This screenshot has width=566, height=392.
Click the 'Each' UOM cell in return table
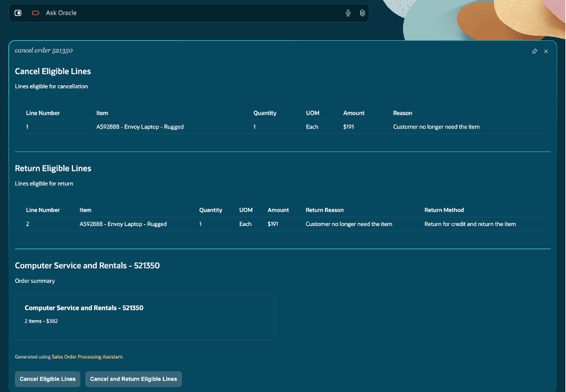(x=245, y=224)
